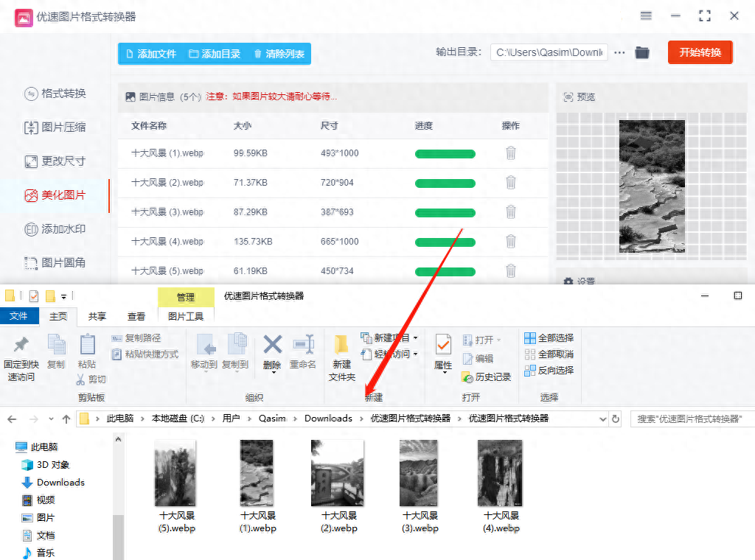Screen dimensions: 755x560
Task: Delete 十大风景 (2).webp with trash icon
Action: 511,182
